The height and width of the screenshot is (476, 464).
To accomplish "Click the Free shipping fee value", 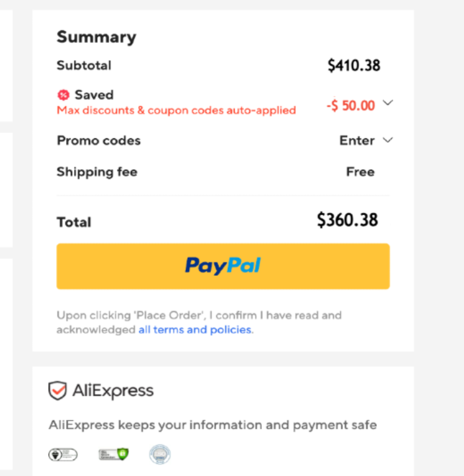I will click(360, 172).
